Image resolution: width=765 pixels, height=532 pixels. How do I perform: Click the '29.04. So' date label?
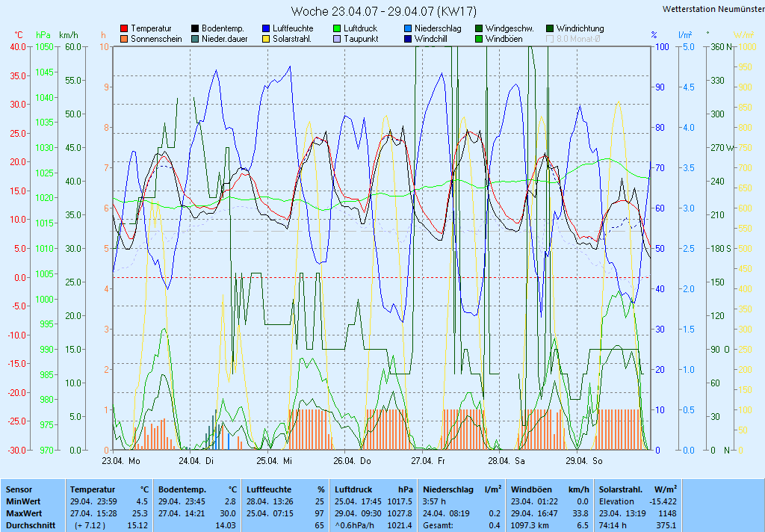pos(584,461)
